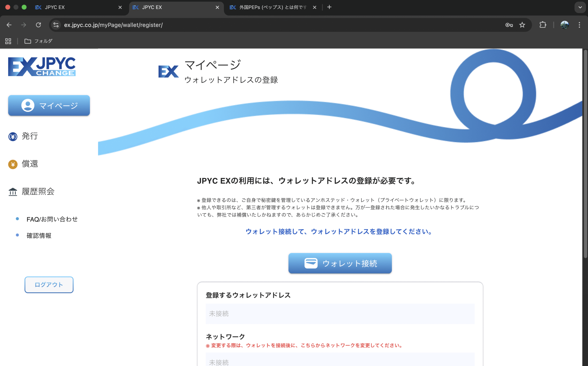Viewport: 588px width, 366px height.
Task: Bookmark this page with the star icon
Action: click(522, 25)
